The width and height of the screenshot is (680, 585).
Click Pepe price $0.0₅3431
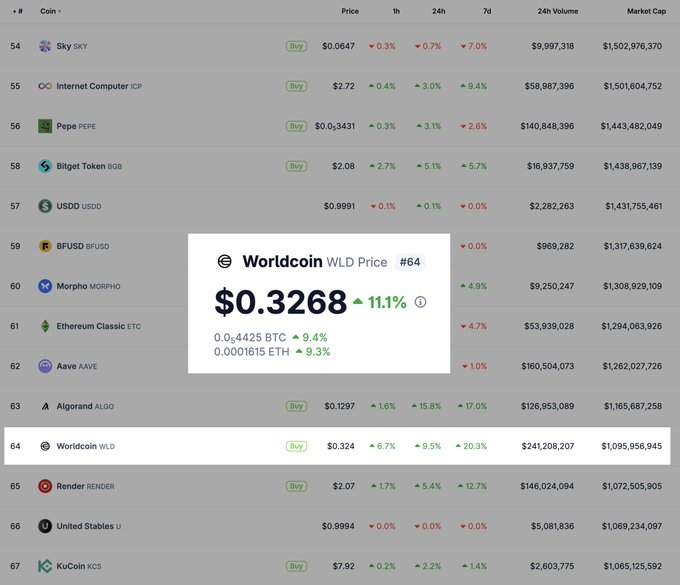coord(335,126)
